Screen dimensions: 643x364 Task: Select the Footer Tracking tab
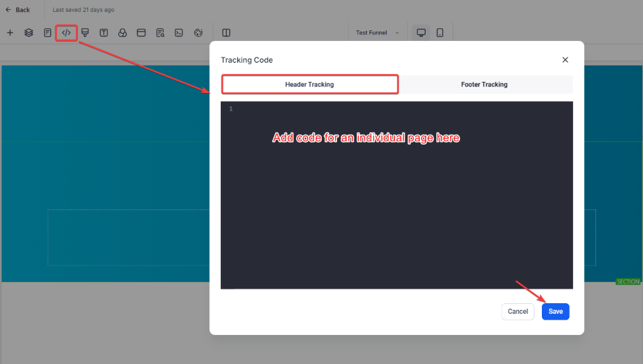[484, 85]
